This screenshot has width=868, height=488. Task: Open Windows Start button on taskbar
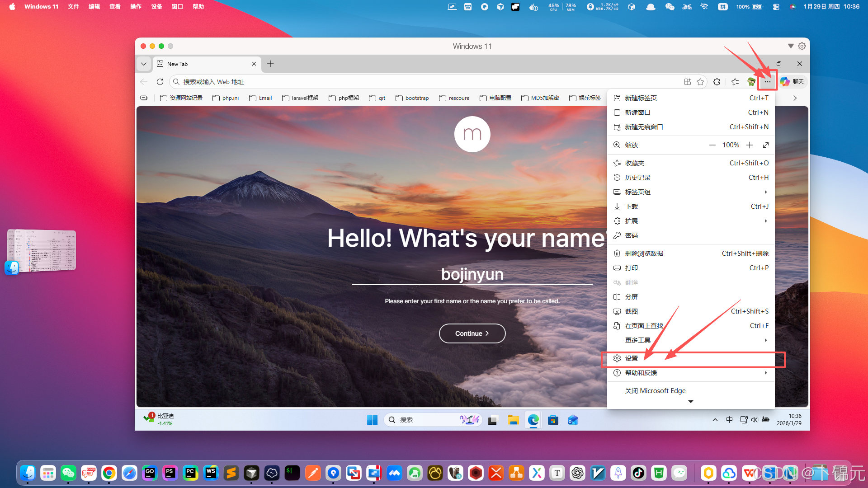pyautogui.click(x=372, y=420)
